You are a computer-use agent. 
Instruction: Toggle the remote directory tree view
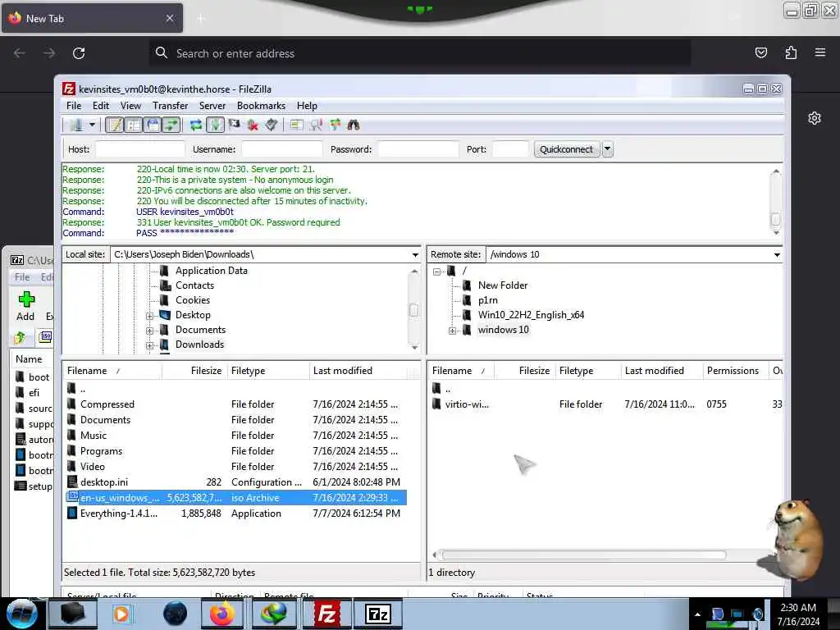pyautogui.click(x=152, y=126)
